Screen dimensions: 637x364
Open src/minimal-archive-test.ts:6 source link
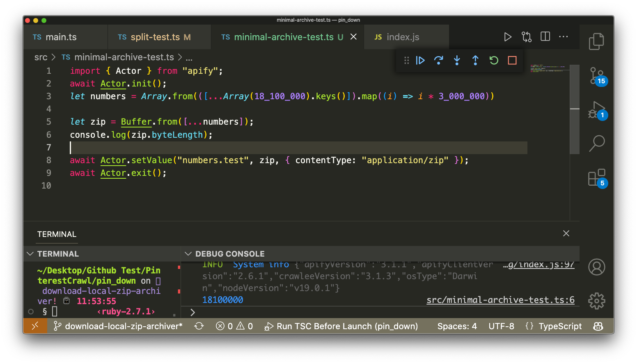[500, 300]
